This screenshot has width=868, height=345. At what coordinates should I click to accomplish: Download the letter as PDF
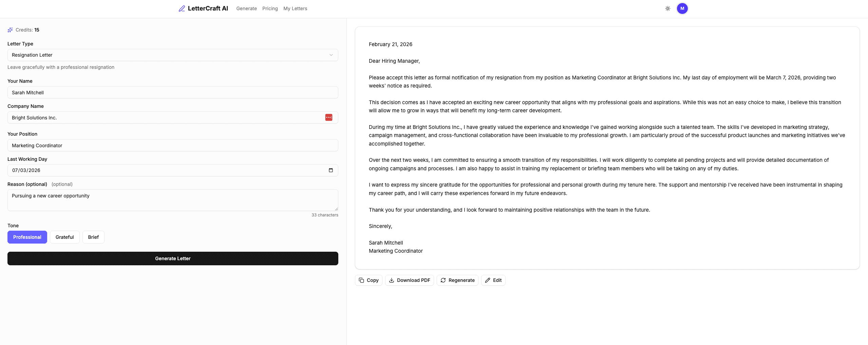click(x=409, y=280)
